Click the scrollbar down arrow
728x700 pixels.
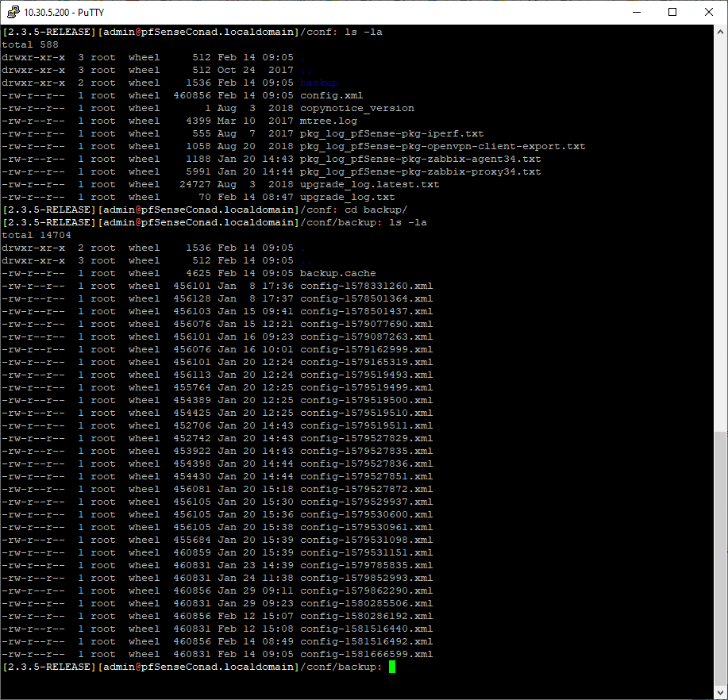(720, 693)
